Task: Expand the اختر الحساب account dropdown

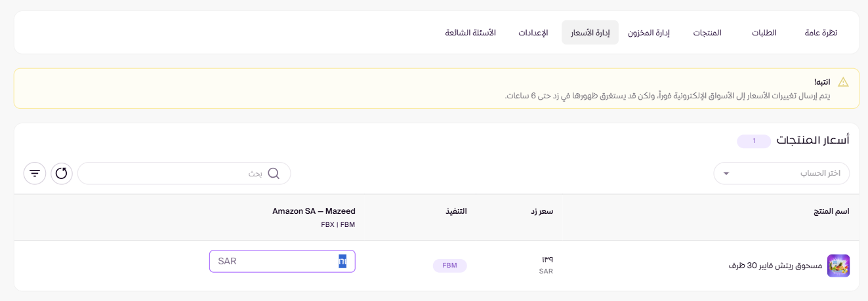Action: click(781, 174)
